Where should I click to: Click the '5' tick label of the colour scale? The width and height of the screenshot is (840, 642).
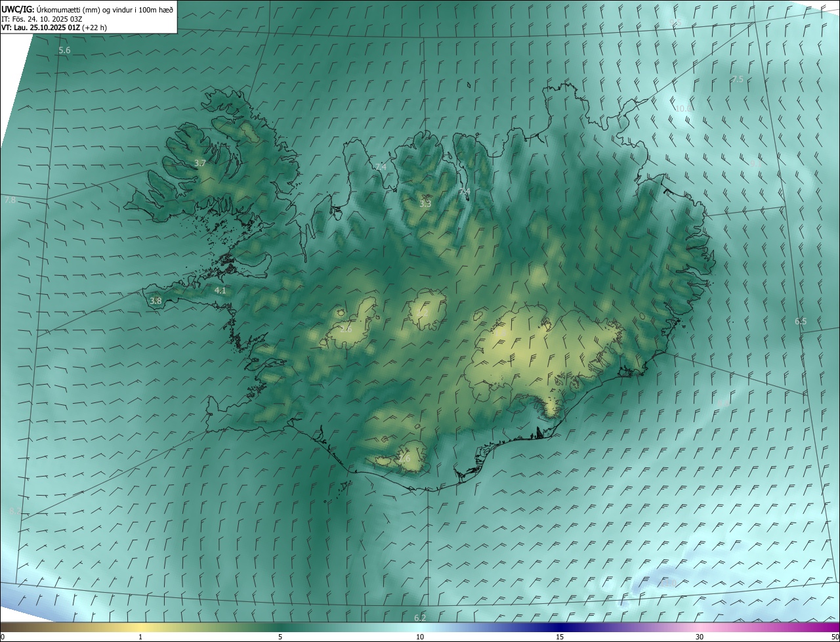point(280,637)
